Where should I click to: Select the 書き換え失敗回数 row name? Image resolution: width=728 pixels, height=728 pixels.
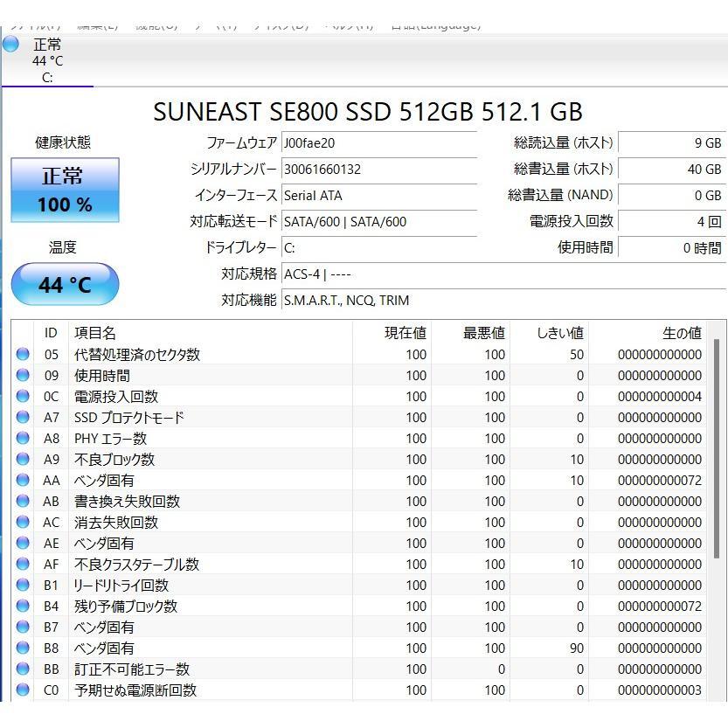127,501
